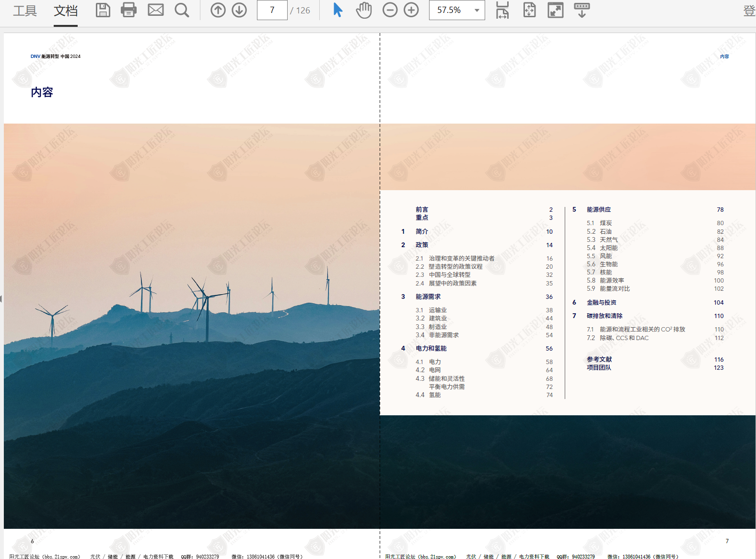Click the 重点 contents entry
This screenshot has width=756, height=559.
point(422,217)
